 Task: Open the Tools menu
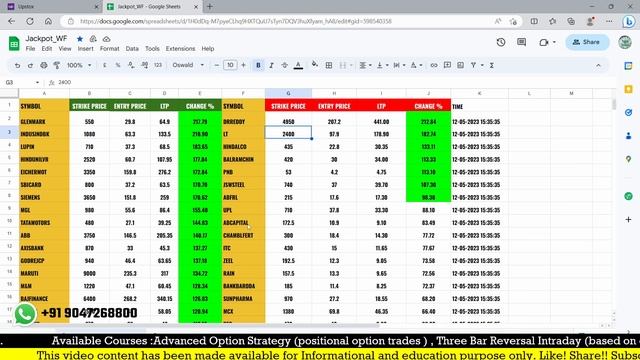click(152, 49)
